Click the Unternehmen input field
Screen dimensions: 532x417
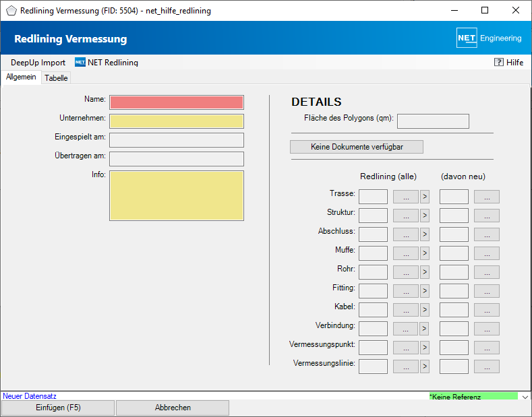tap(177, 121)
